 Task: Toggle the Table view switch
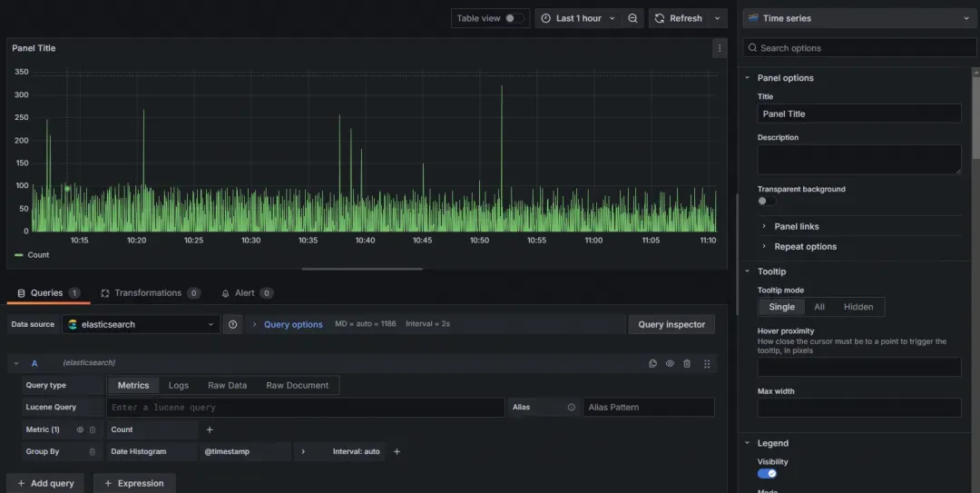pyautogui.click(x=514, y=18)
